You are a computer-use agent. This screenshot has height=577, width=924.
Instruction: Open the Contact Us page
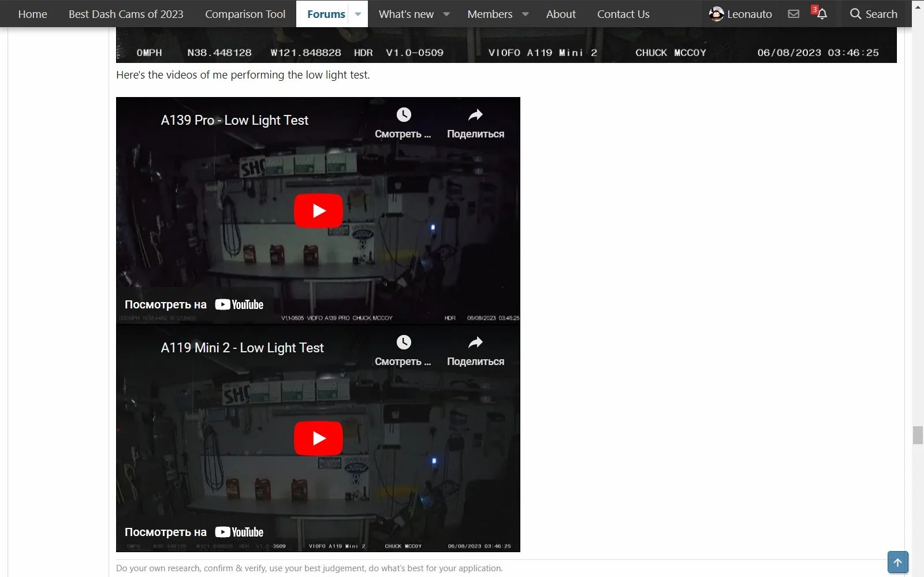623,14
